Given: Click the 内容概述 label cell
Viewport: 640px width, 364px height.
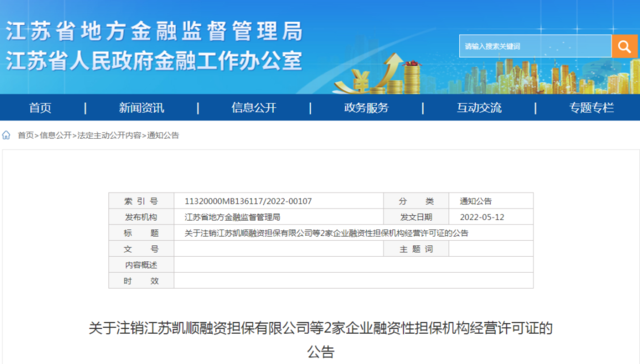Looking at the screenshot, I should 141,265.
